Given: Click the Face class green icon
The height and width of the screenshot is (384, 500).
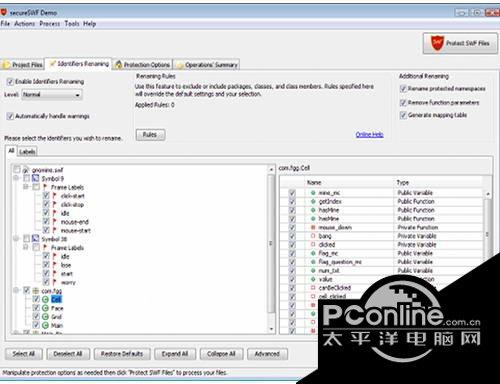Looking at the screenshot, I should coord(46,308).
